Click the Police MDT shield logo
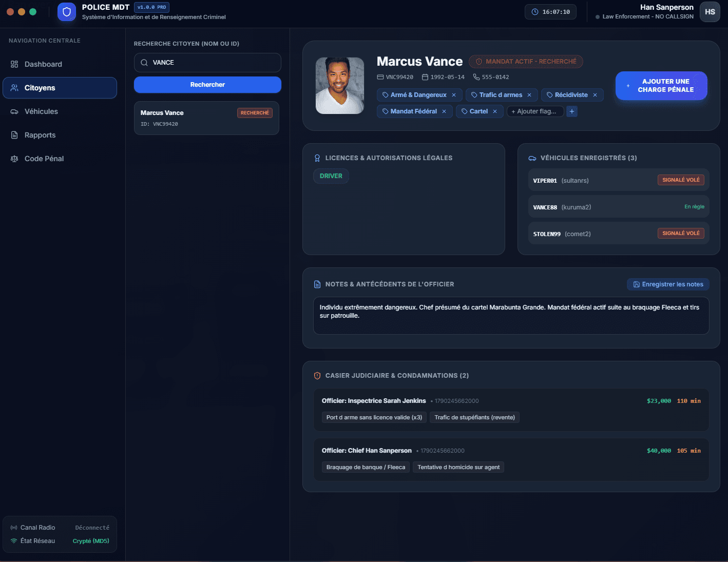Viewport: 728px width, 562px height. pos(66,12)
